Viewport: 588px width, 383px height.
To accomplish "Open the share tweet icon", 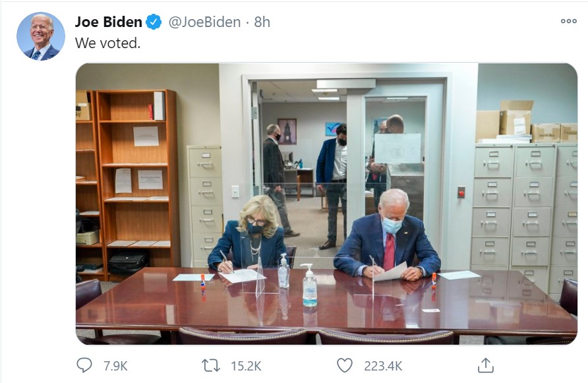I will point(485,365).
